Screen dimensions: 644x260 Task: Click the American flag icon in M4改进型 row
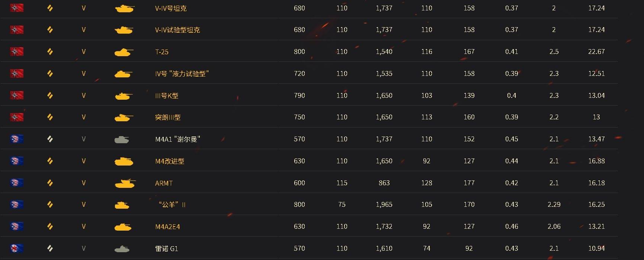coord(17,161)
